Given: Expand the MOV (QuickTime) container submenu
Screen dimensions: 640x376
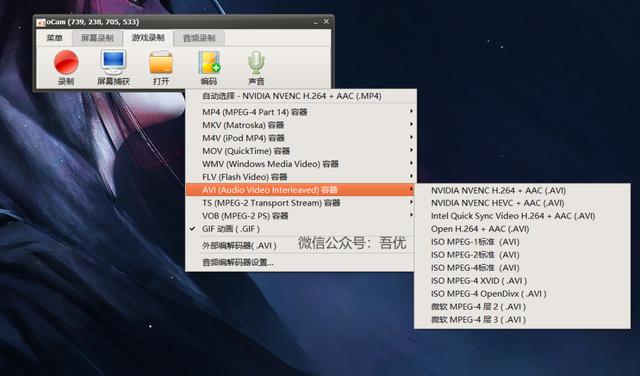Looking at the screenshot, I should pyautogui.click(x=301, y=151).
